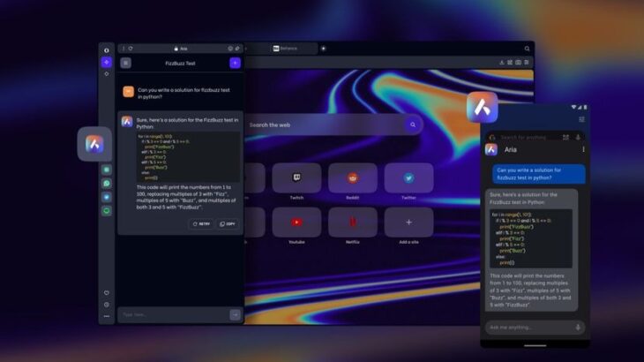
Task: Copy the FizzBuzz response
Action: click(x=228, y=224)
